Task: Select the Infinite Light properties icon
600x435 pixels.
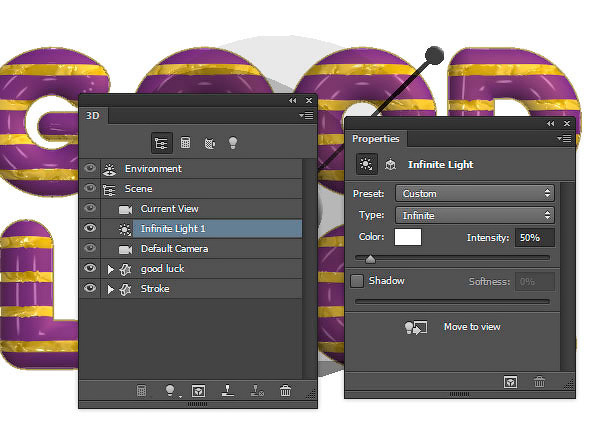Action: (367, 164)
